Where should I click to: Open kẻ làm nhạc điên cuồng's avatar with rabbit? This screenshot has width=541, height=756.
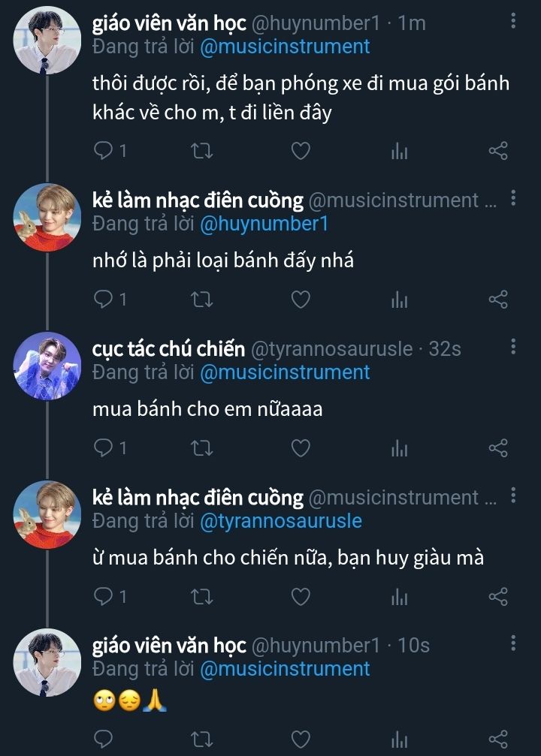[47, 217]
